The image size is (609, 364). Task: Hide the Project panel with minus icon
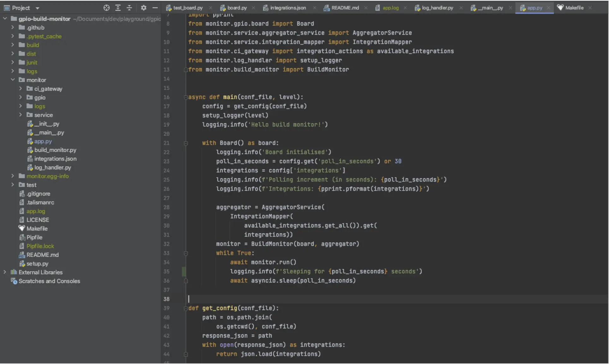[x=155, y=8]
